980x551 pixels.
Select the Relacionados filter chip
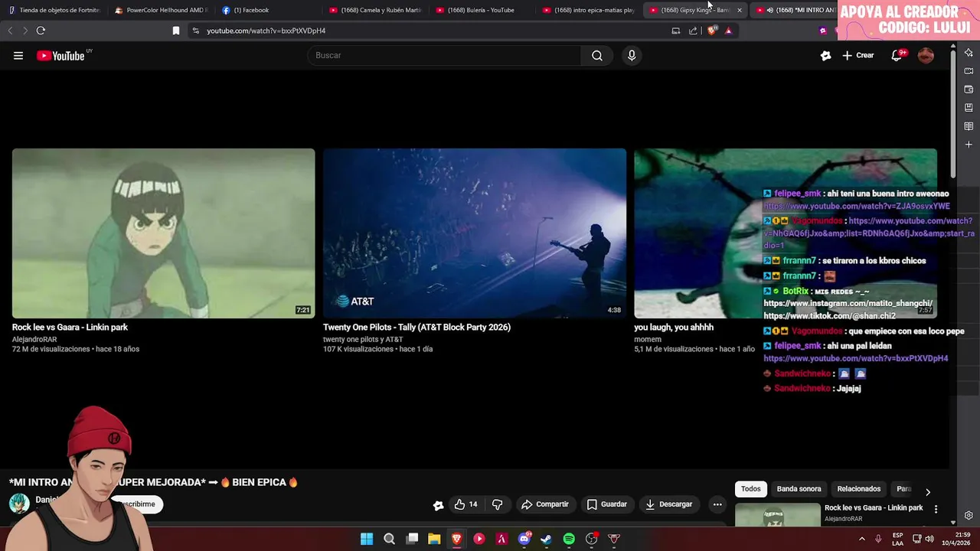(858, 489)
